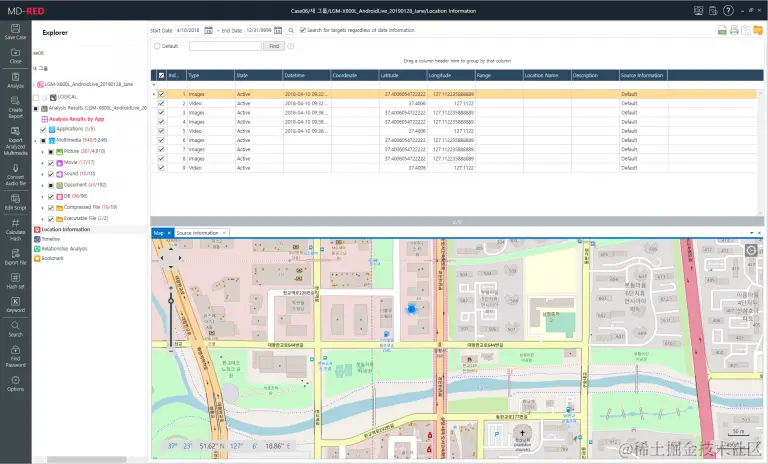
Task: Toggle the Movie tree checkbox
Action: click(51, 163)
